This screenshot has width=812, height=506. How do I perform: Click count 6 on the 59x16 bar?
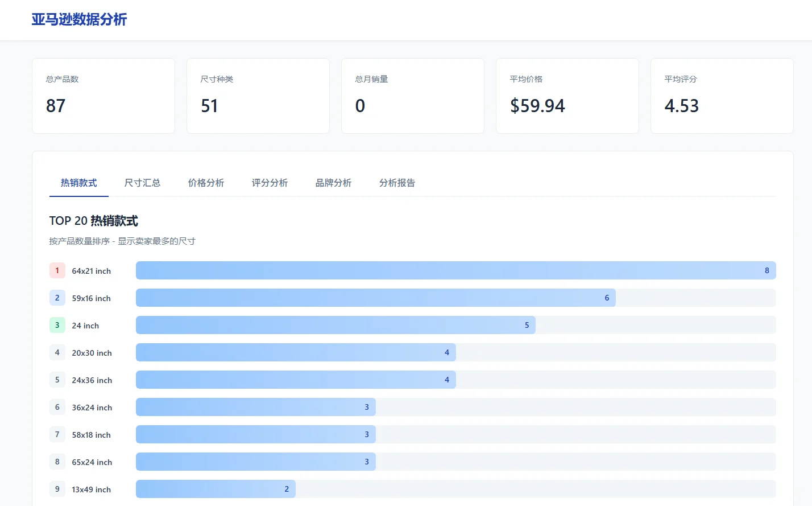[607, 298]
